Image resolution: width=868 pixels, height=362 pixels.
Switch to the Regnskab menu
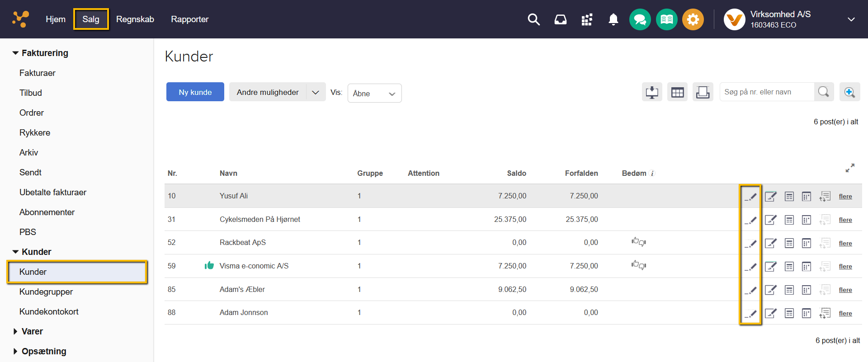tap(135, 19)
